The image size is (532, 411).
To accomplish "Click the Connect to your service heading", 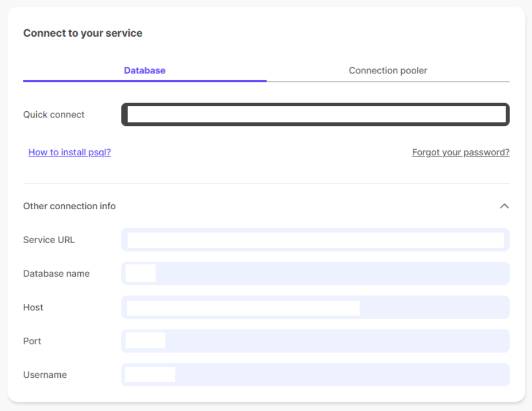I will [x=83, y=33].
